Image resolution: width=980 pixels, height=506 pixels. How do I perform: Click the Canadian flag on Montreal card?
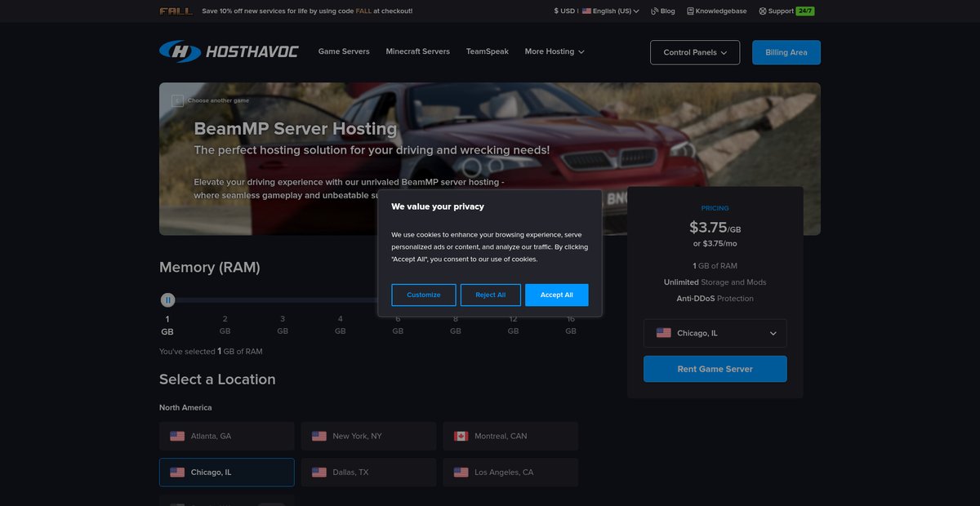tap(461, 436)
